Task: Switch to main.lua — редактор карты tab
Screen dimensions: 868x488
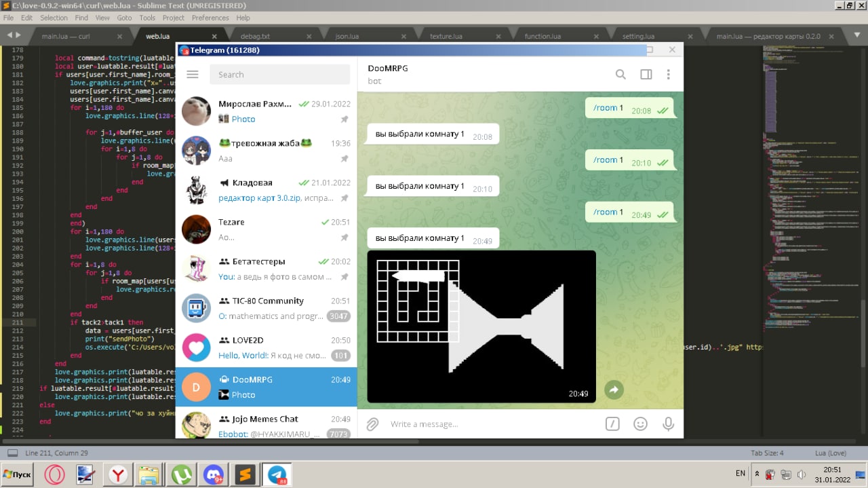Action: (768, 36)
